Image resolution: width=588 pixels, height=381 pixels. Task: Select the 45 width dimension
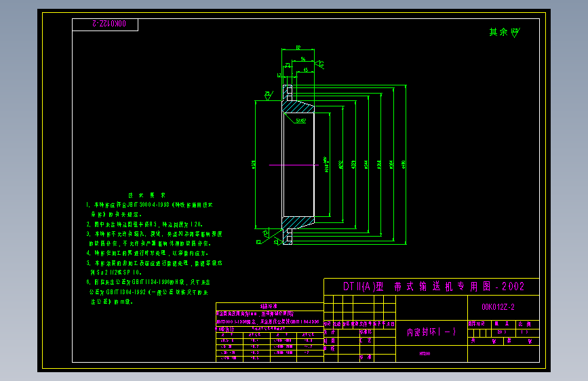(x=306, y=70)
